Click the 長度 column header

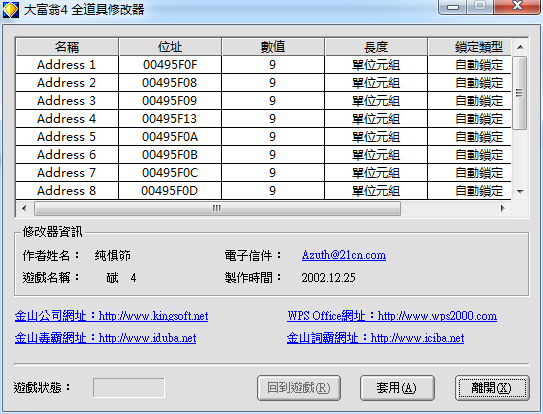376,47
